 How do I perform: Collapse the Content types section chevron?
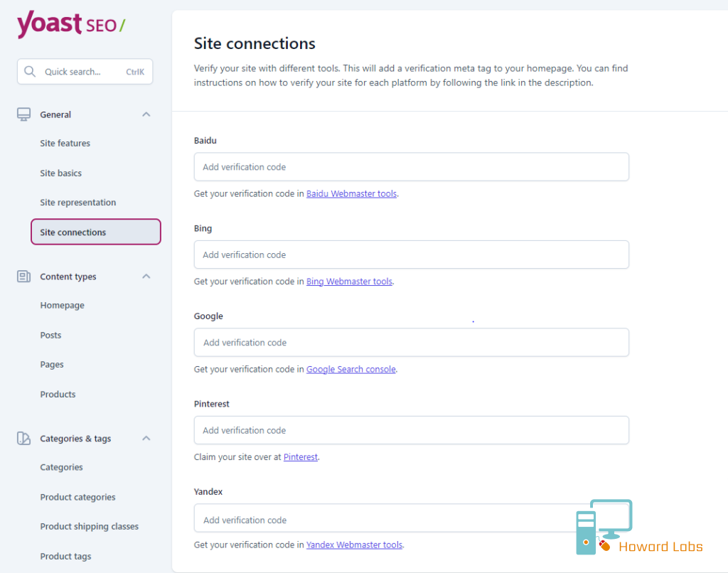146,277
